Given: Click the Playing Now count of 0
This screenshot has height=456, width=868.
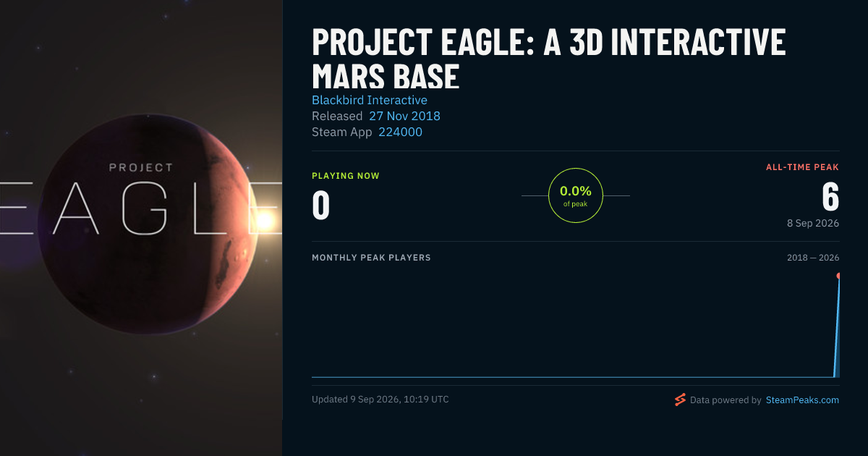Looking at the screenshot, I should [321, 205].
